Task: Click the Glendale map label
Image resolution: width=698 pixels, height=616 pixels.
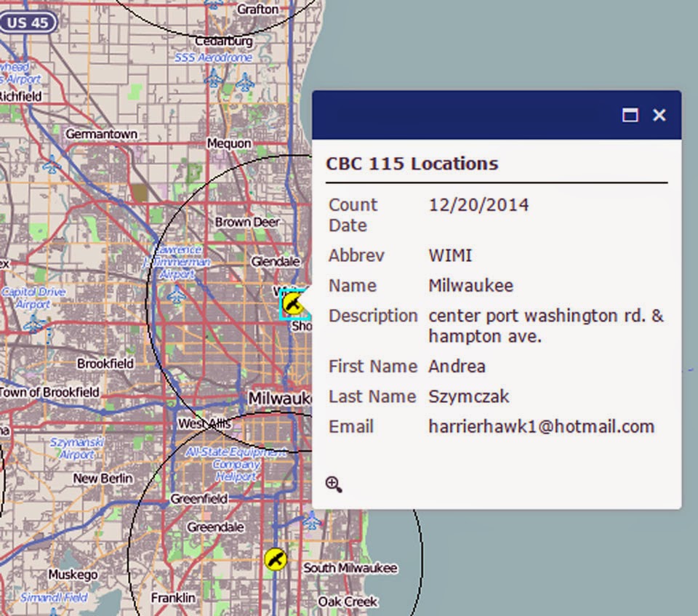Action: point(276,262)
